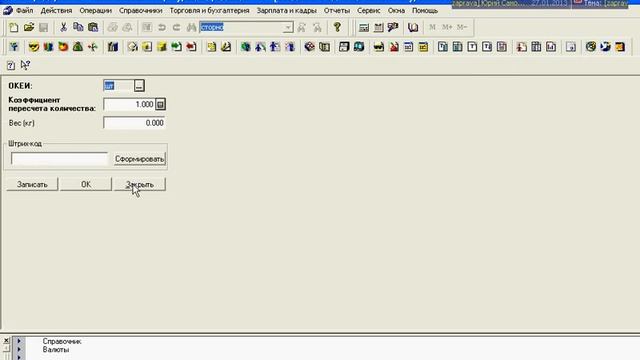640x360 pixels.
Task: Click the buildings toolbar icon
Action: [x=113, y=47]
